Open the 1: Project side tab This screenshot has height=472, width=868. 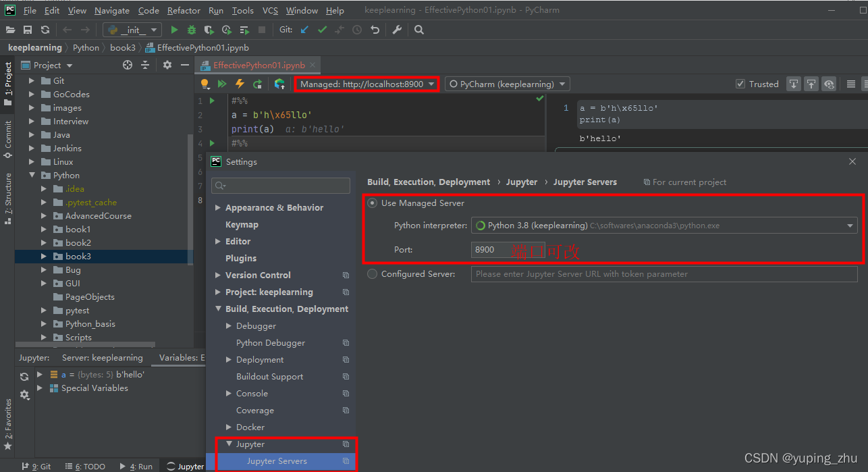click(7, 84)
